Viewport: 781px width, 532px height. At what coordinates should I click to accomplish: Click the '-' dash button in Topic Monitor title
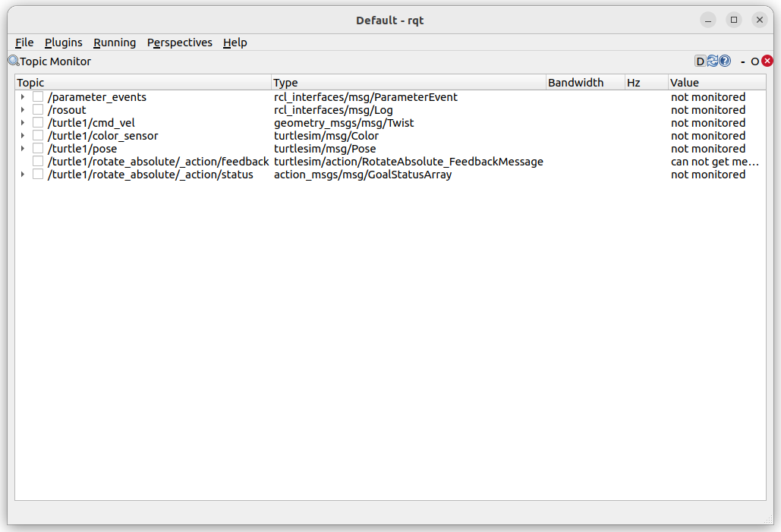742,61
